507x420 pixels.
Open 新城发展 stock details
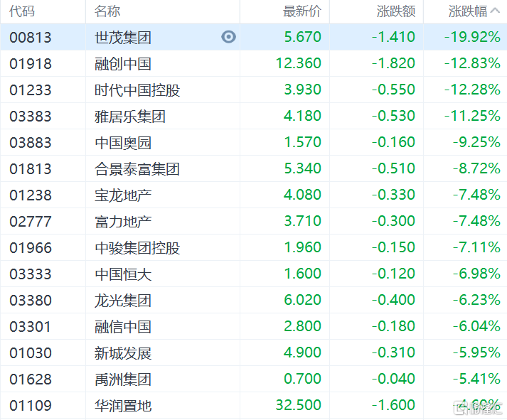click(x=123, y=353)
